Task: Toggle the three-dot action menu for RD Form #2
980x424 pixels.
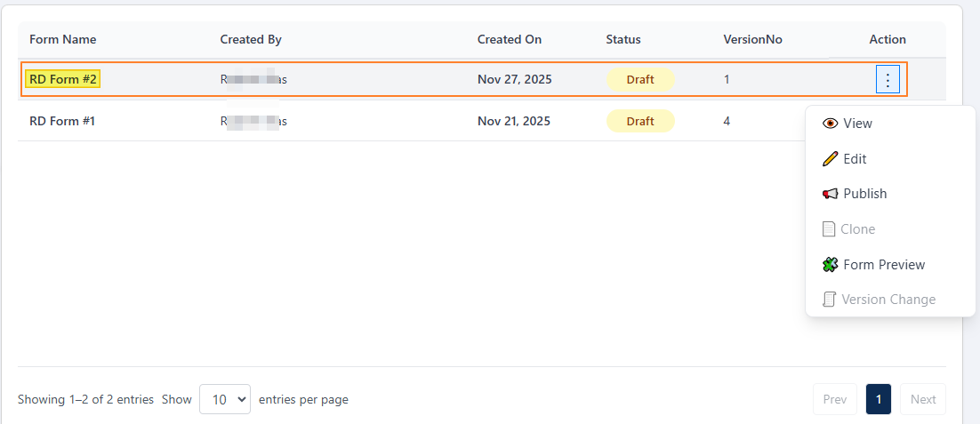Action: 888,80
